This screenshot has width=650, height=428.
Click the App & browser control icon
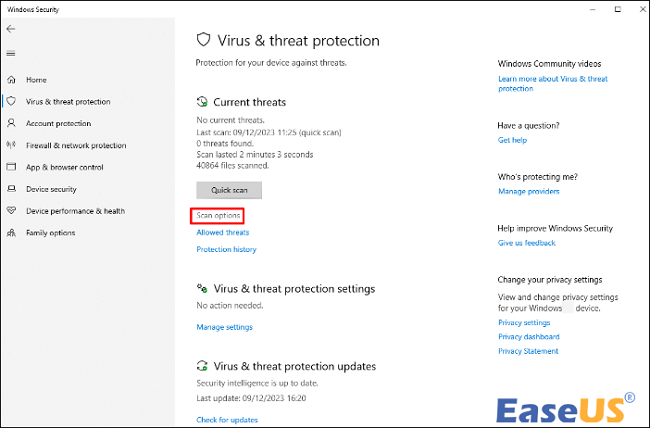(x=12, y=167)
